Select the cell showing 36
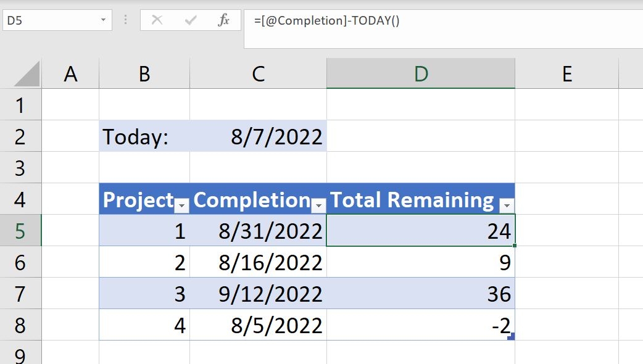Viewport: 643px width, 364px height. [420, 293]
